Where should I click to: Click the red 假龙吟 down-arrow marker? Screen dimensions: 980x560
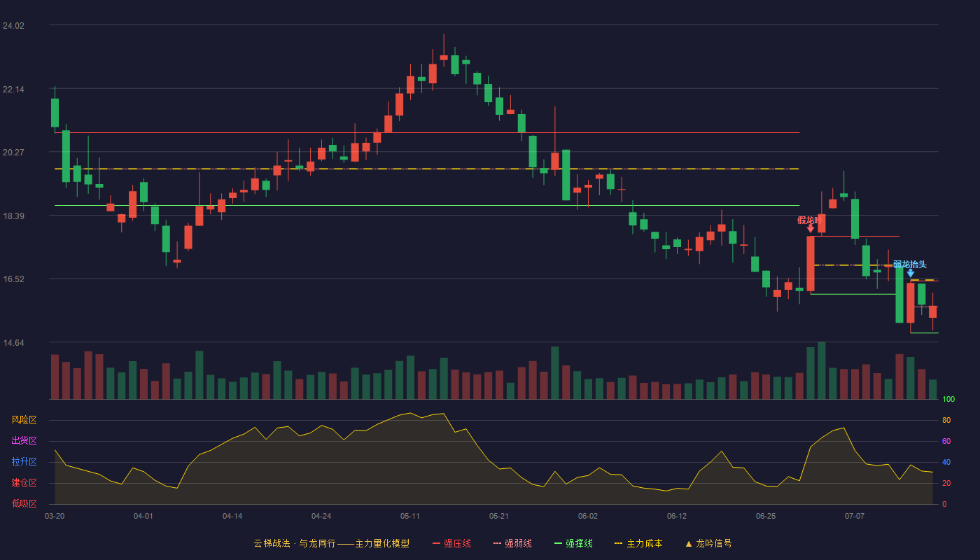tap(811, 227)
